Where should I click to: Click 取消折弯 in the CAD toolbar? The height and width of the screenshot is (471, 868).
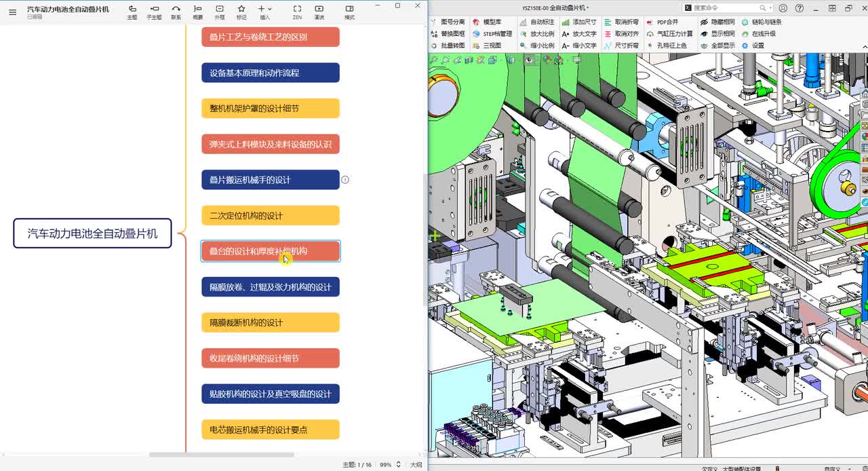click(x=622, y=22)
